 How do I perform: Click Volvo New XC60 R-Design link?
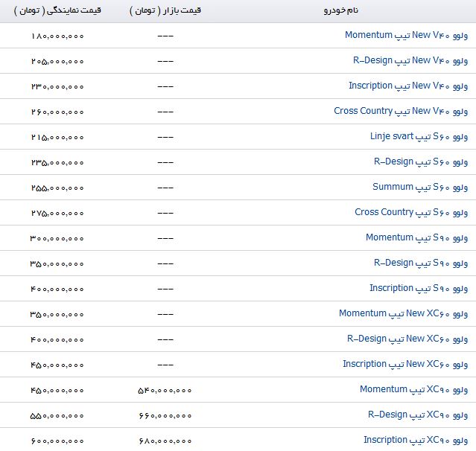pos(407,339)
